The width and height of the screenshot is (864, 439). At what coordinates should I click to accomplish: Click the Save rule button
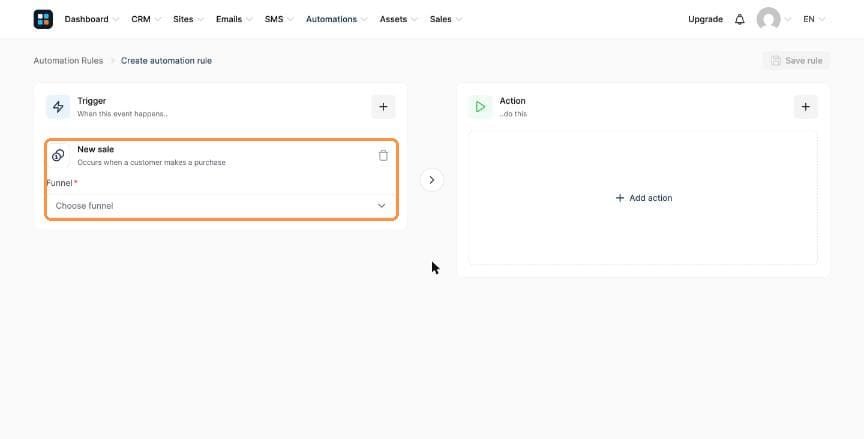796,61
